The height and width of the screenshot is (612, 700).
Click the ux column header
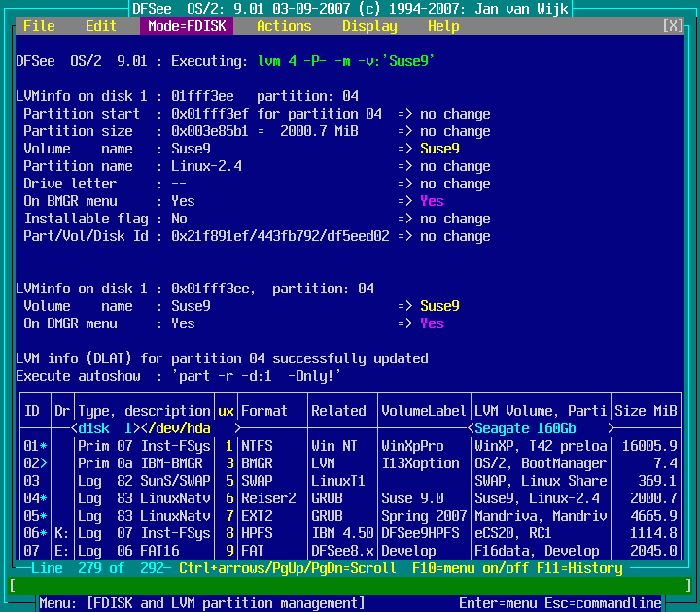227,411
